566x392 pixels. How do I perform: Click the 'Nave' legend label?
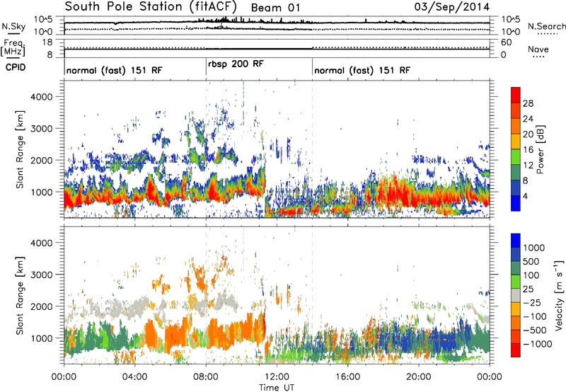click(x=538, y=49)
